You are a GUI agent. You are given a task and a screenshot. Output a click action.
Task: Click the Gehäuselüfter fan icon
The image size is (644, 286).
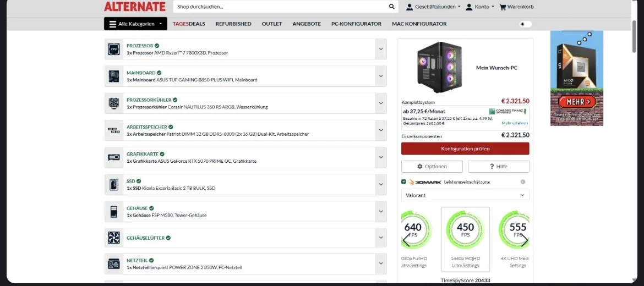114,238
